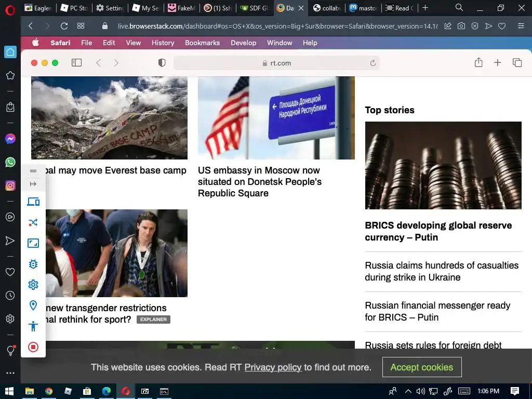This screenshot has width=532, height=399.
Task: Open new Safari tab plus
Action: [497, 62]
